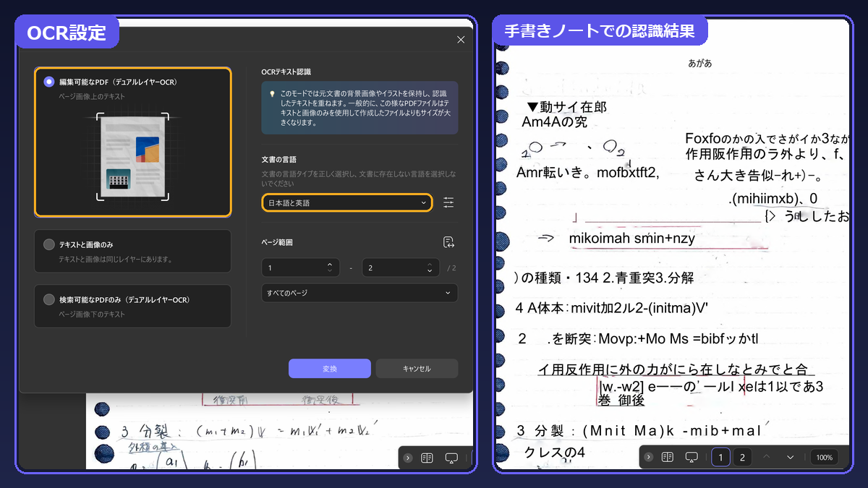Select 検索可能なPDFのみ radio option
868x488 pixels.
coord(48,299)
